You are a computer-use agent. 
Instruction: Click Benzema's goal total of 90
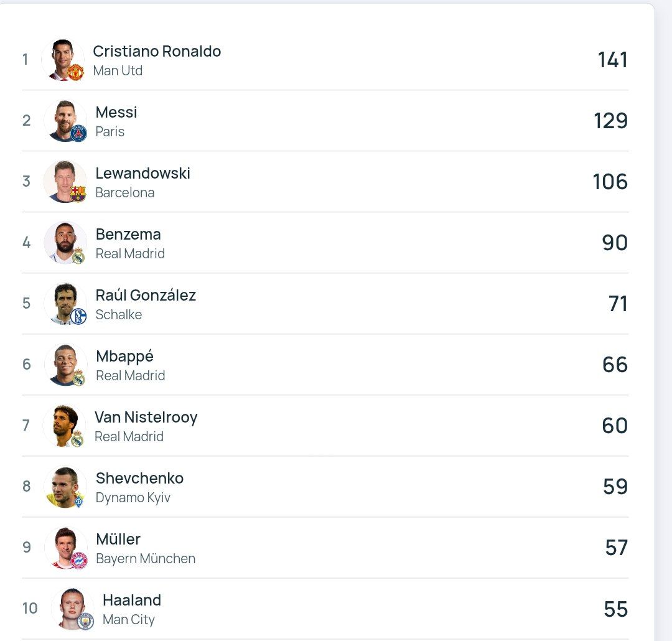(614, 243)
